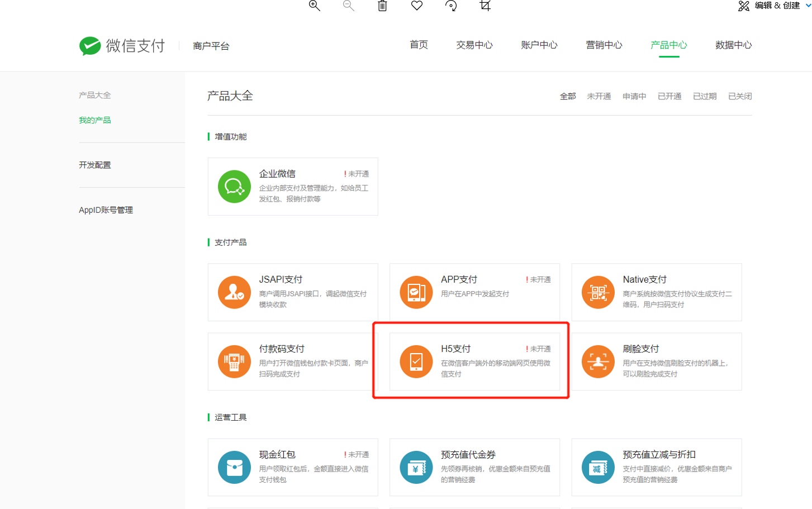Click the crop icon in top toolbar
The height and width of the screenshot is (509, 812).
click(485, 6)
